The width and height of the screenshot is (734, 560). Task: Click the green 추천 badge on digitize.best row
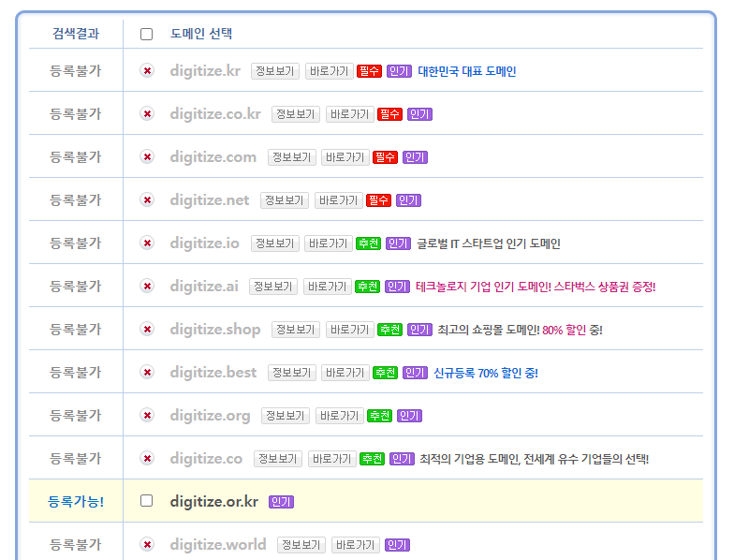385,373
